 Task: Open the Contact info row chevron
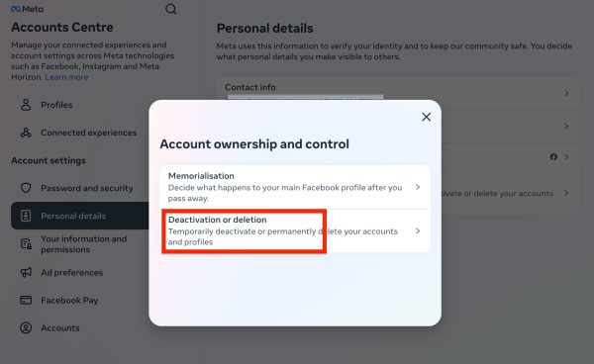click(x=566, y=93)
